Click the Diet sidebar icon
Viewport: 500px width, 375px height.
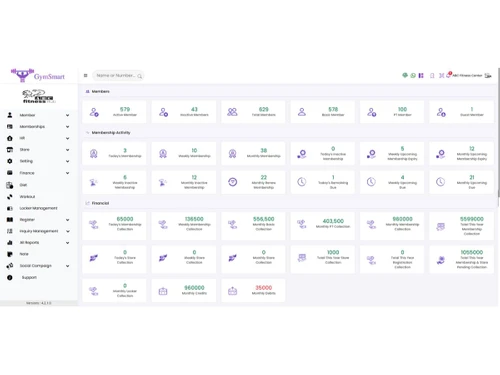(10, 185)
